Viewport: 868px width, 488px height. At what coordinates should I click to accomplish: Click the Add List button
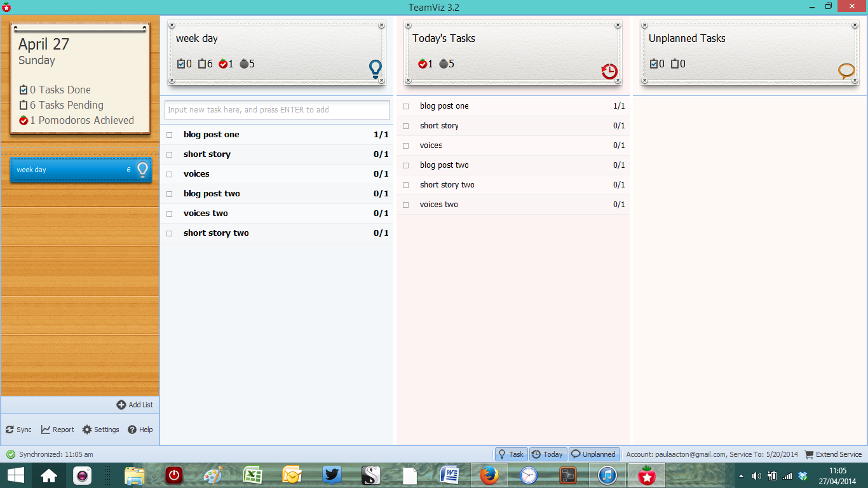click(135, 405)
